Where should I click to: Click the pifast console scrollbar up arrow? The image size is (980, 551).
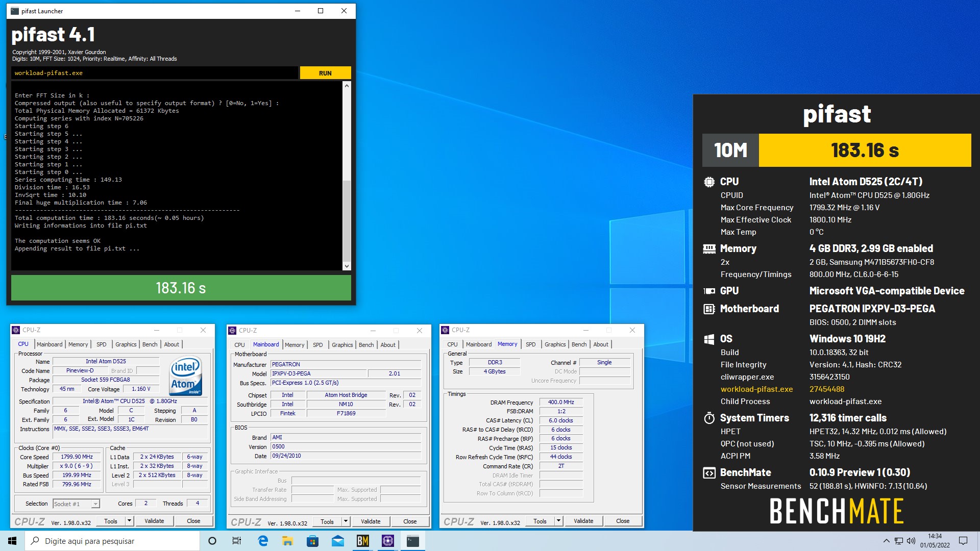pyautogui.click(x=347, y=86)
